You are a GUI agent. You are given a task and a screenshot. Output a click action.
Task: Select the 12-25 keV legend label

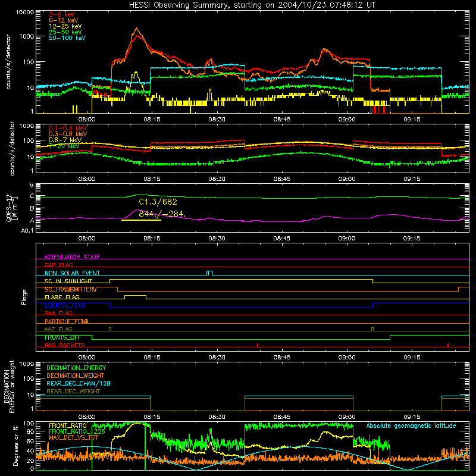(x=65, y=26)
